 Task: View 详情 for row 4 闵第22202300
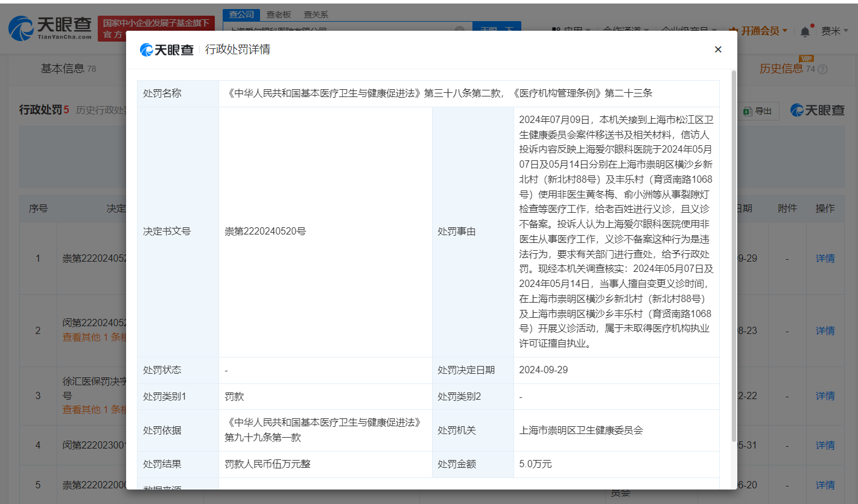coord(825,446)
